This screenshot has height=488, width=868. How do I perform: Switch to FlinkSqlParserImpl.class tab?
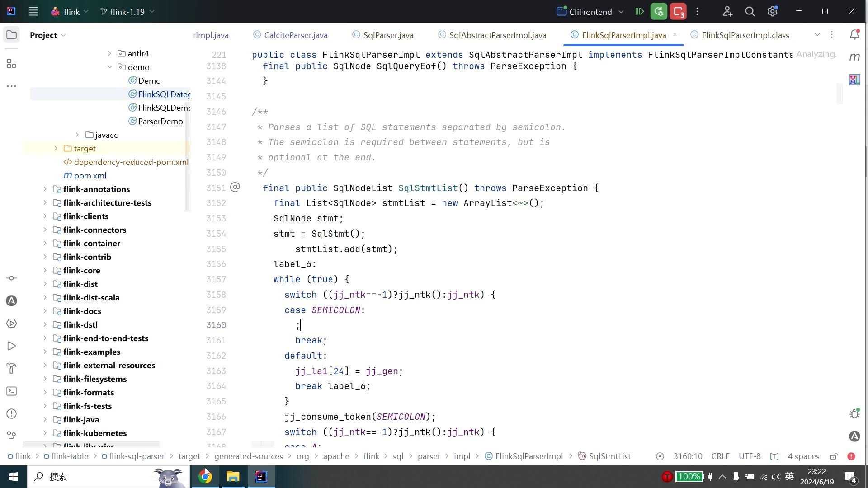coord(740,35)
